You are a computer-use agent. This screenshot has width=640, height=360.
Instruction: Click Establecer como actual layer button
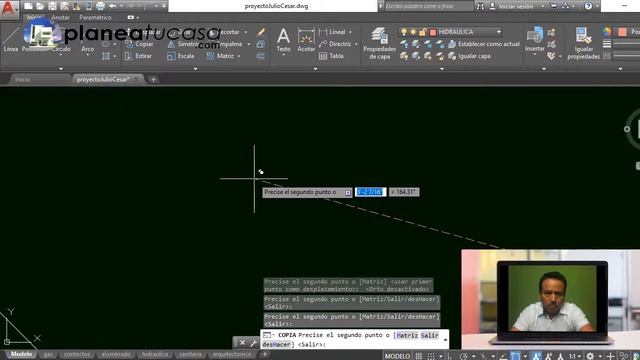484,44
